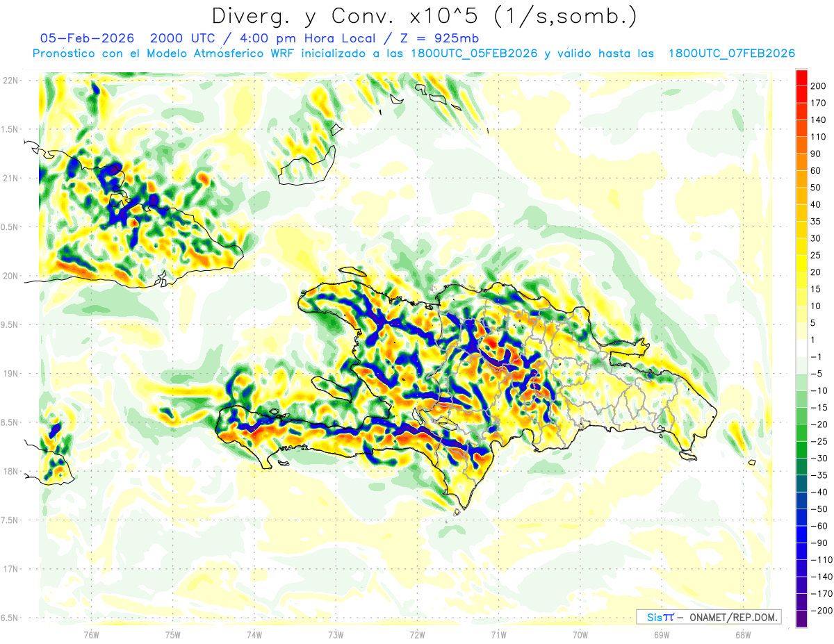Click the latitude label '20N'
The width and height of the screenshot is (834, 644).
coord(10,276)
